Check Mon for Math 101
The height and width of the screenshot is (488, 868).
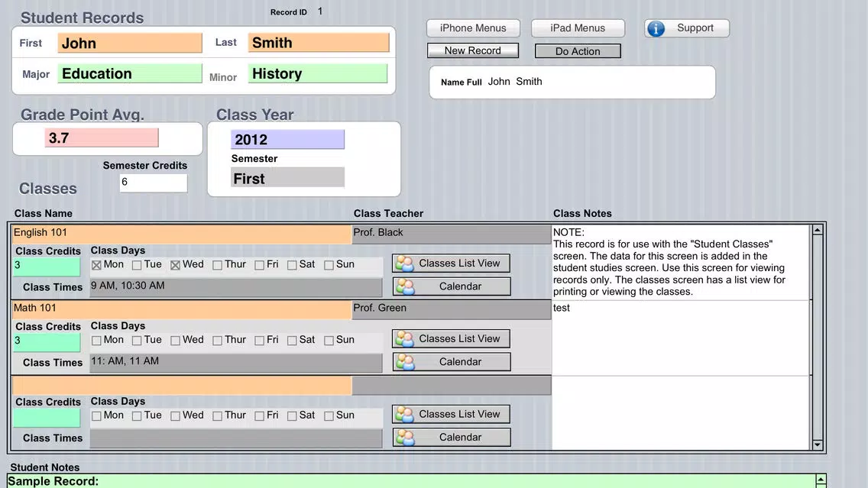[x=96, y=341]
